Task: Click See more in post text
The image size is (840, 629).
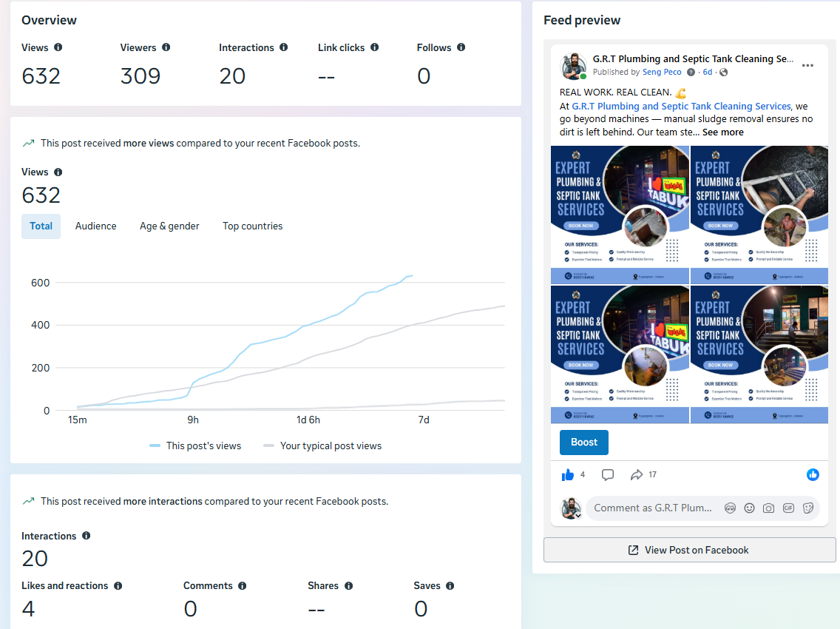Action: point(723,132)
